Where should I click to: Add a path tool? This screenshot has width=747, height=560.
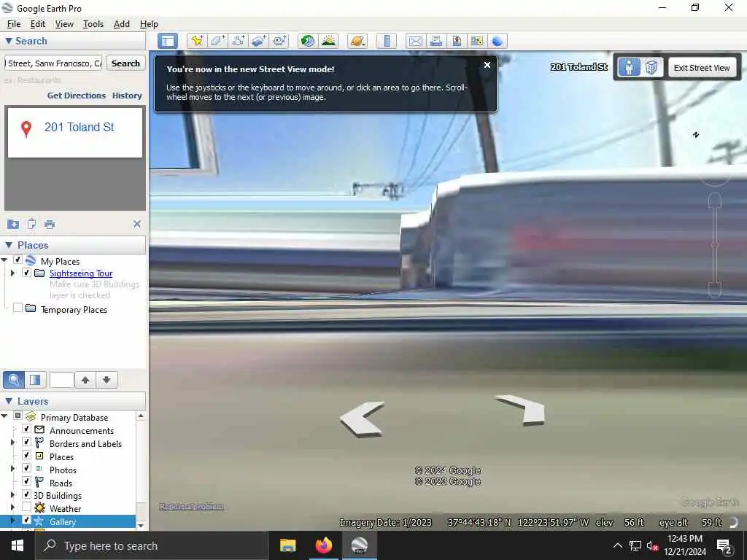[239, 41]
